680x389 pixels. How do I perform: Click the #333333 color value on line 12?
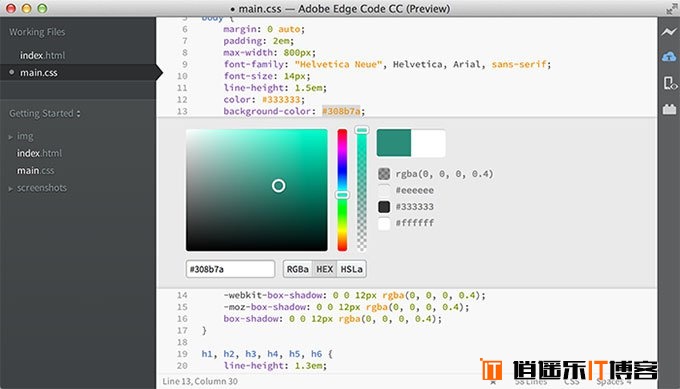[x=281, y=99]
